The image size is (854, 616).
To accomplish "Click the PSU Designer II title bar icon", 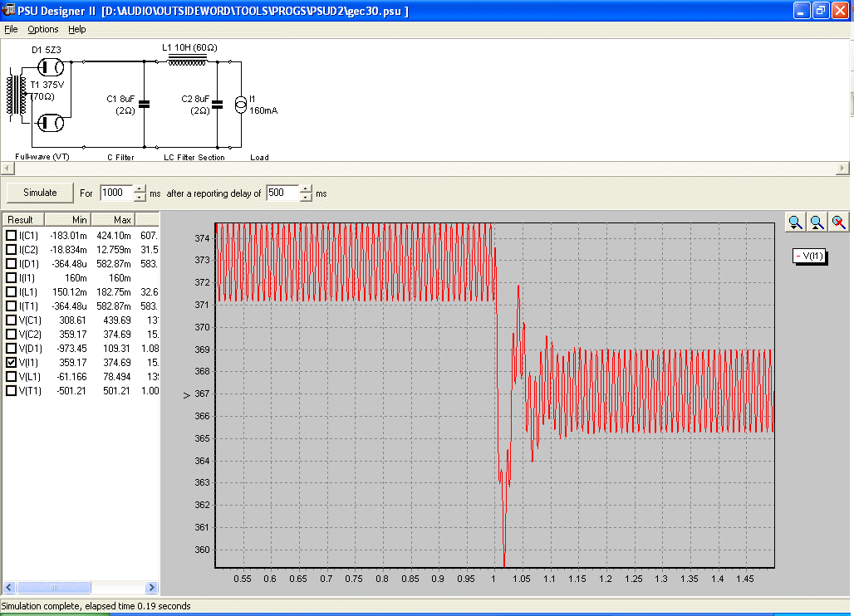I will pyautogui.click(x=8, y=10).
